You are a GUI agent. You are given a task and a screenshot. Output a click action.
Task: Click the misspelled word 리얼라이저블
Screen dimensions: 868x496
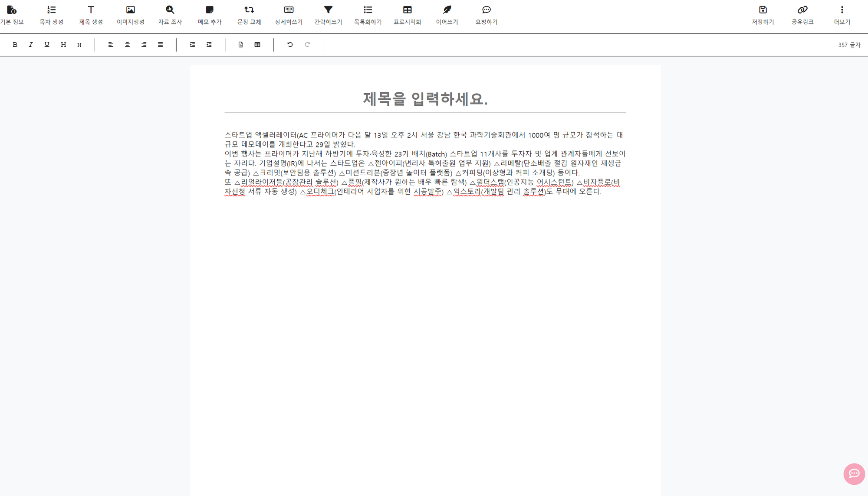tap(262, 182)
